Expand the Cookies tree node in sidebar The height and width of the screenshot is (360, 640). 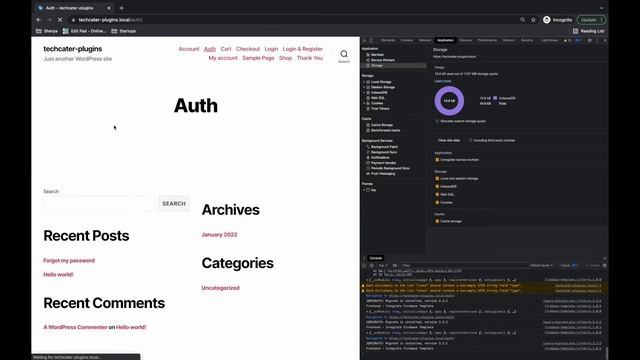pos(364,103)
